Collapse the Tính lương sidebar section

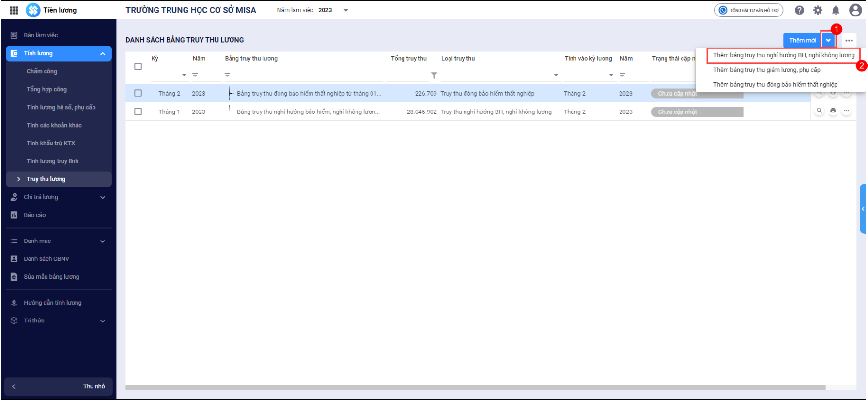[103, 54]
